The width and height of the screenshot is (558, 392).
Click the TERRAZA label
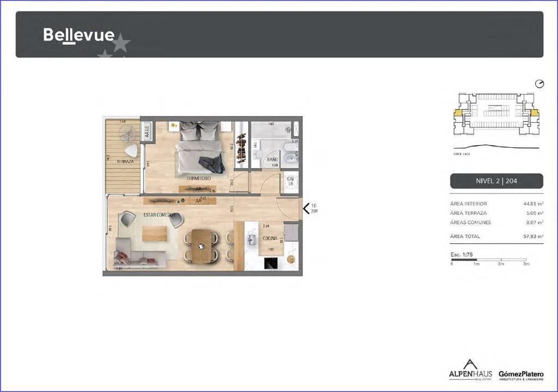(x=125, y=161)
